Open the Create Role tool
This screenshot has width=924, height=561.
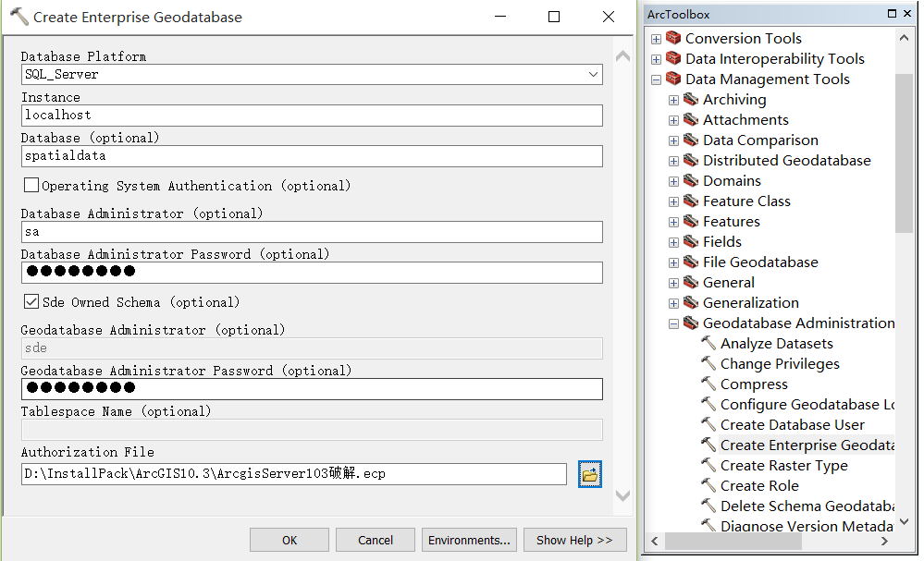[759, 486]
